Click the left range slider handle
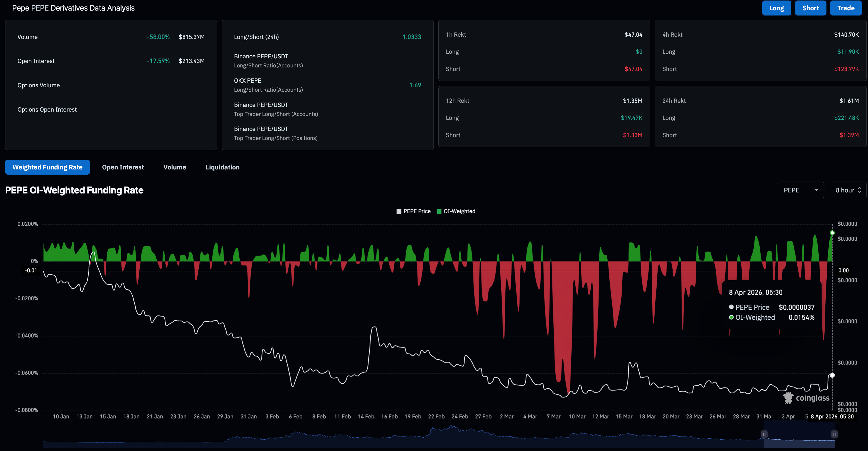 (764, 434)
